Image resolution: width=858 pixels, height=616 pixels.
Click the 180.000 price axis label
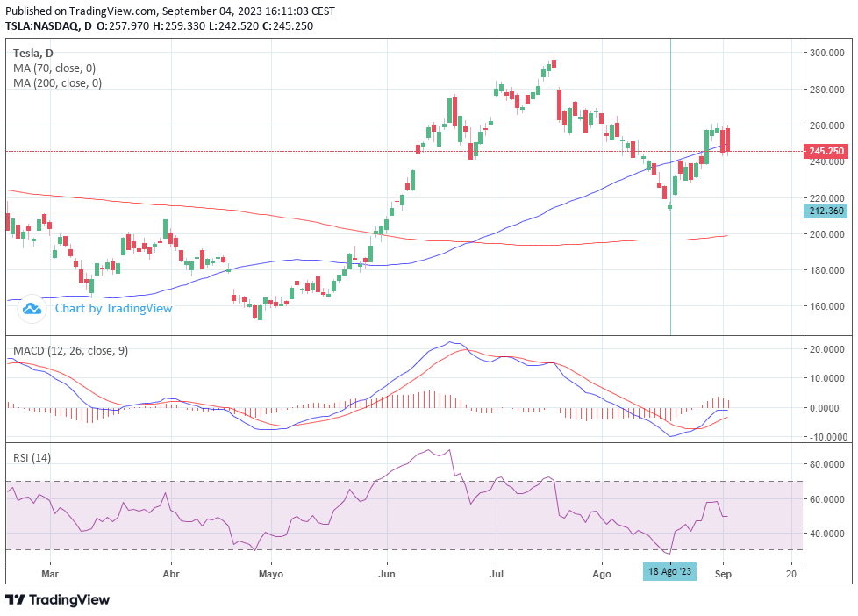click(826, 270)
